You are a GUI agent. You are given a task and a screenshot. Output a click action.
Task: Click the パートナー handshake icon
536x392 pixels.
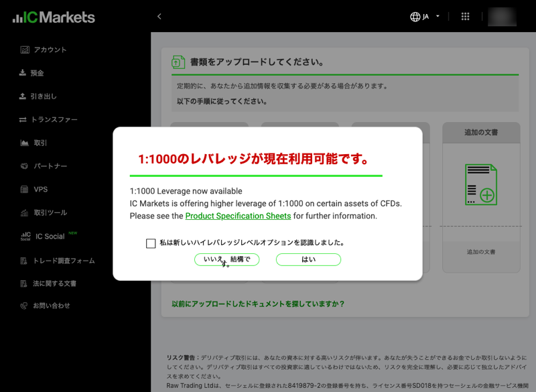(24, 166)
